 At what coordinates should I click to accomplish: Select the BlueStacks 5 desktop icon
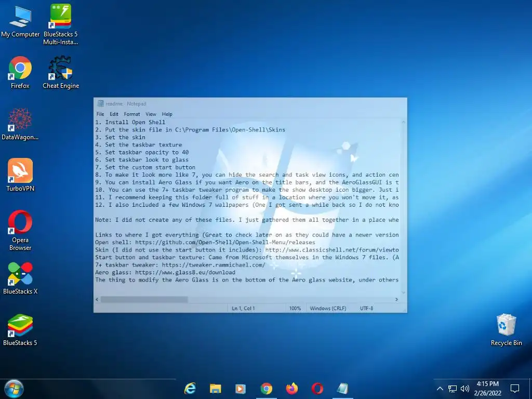pos(20,330)
